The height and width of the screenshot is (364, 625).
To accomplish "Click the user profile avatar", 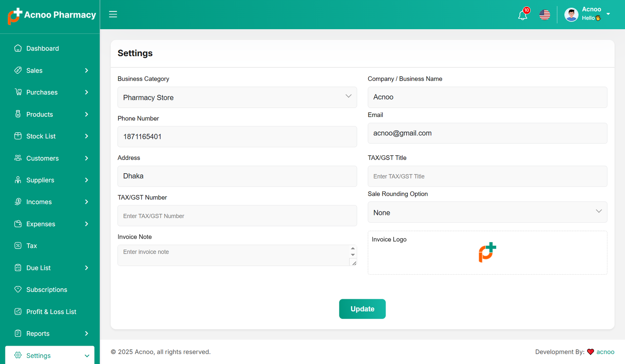I will [x=571, y=15].
